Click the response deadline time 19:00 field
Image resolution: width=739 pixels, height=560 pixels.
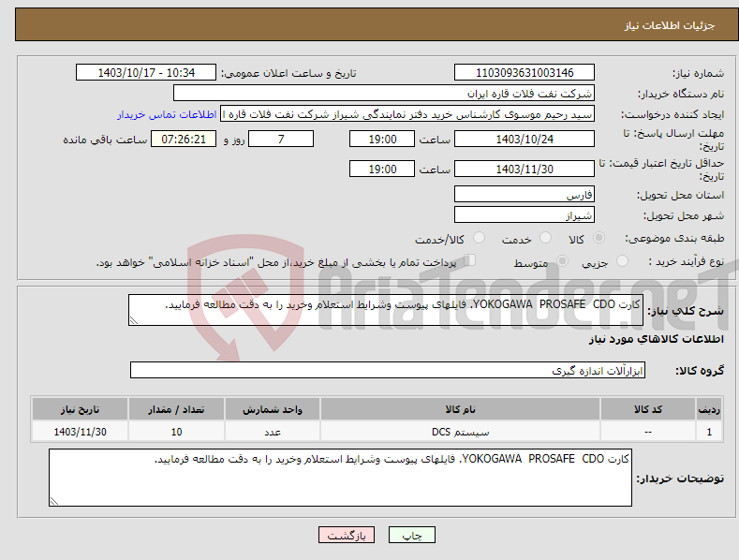click(382, 139)
